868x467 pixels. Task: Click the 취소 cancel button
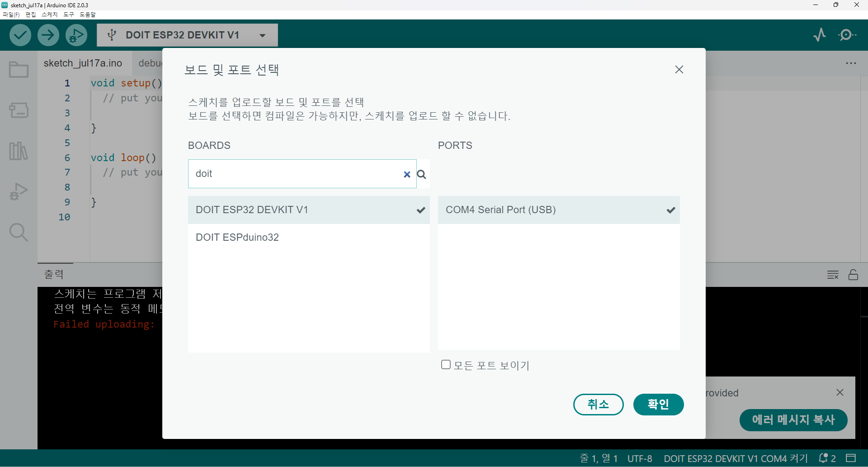[x=598, y=404]
